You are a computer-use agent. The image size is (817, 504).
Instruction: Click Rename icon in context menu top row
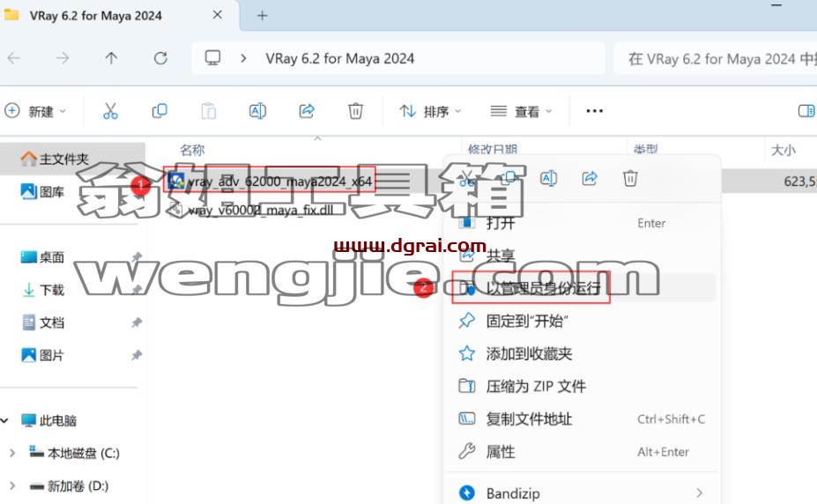549,179
